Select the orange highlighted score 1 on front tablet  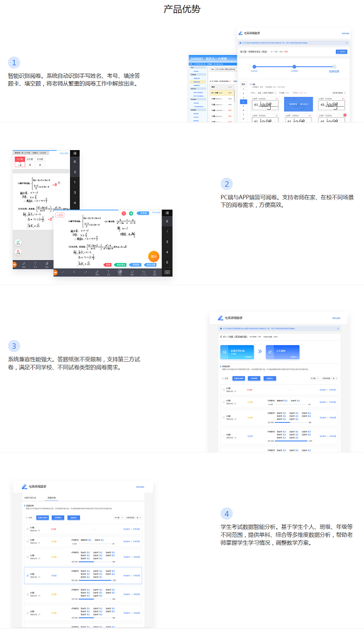coord(167,232)
